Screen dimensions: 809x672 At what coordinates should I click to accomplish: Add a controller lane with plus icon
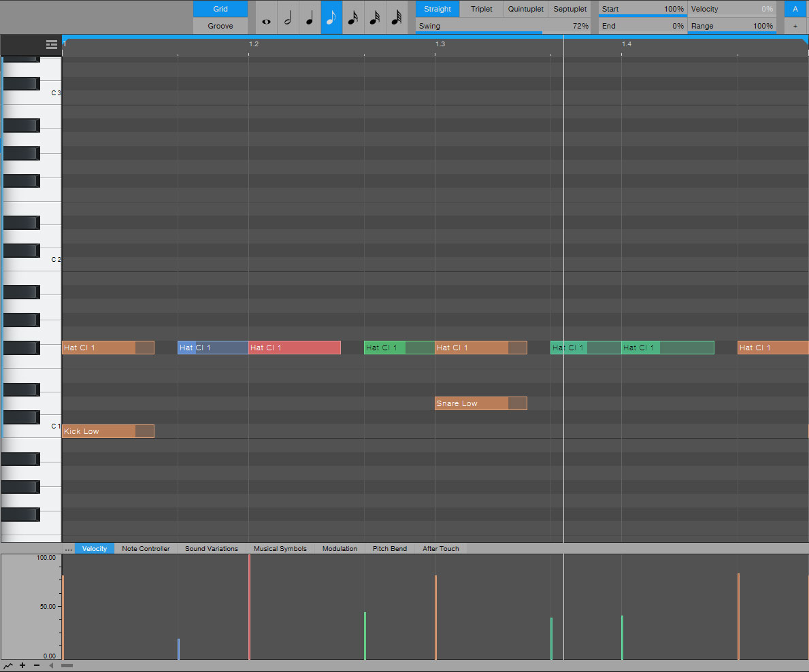point(22,665)
